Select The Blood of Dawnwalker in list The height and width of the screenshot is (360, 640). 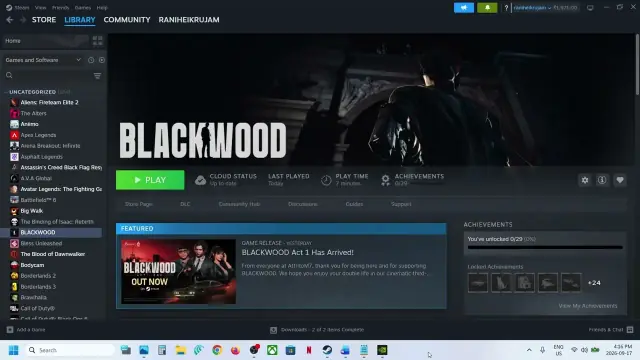tap(53, 254)
